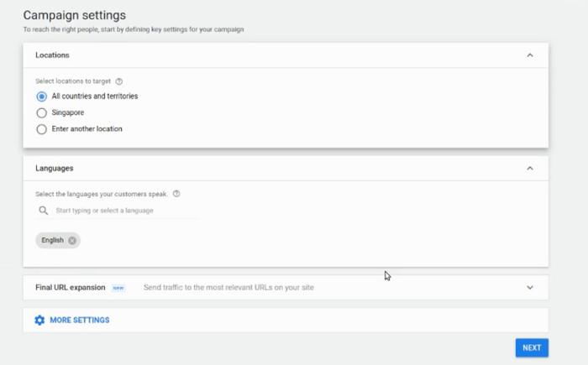Select All countries and territories option
588x365 pixels.
42,96
